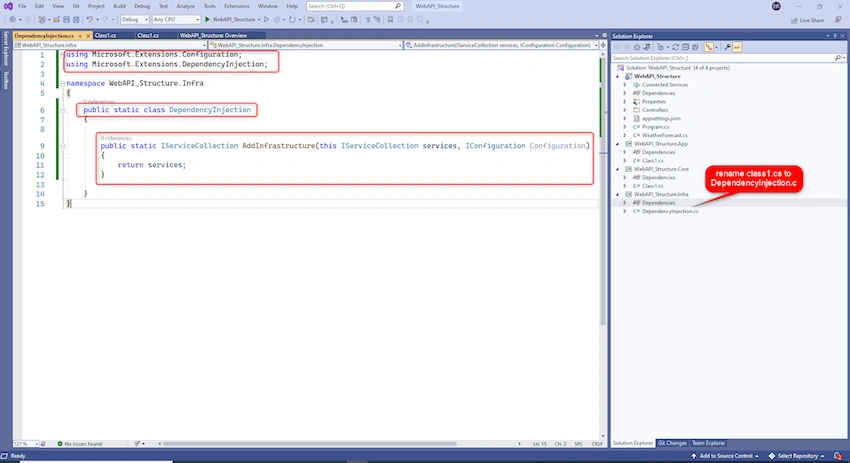
Task: Click the Properties wrench icon in Solution Explorer
Action: tap(727, 47)
